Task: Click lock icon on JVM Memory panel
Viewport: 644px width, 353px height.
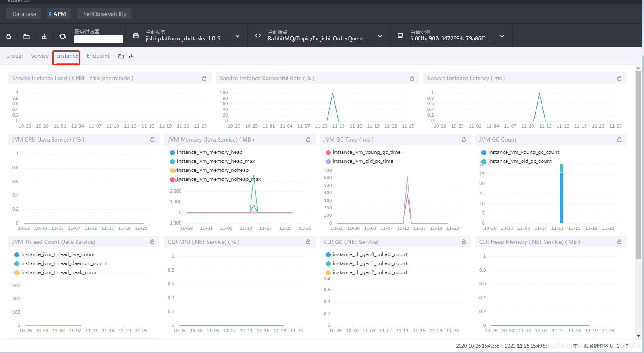Action: coord(308,139)
